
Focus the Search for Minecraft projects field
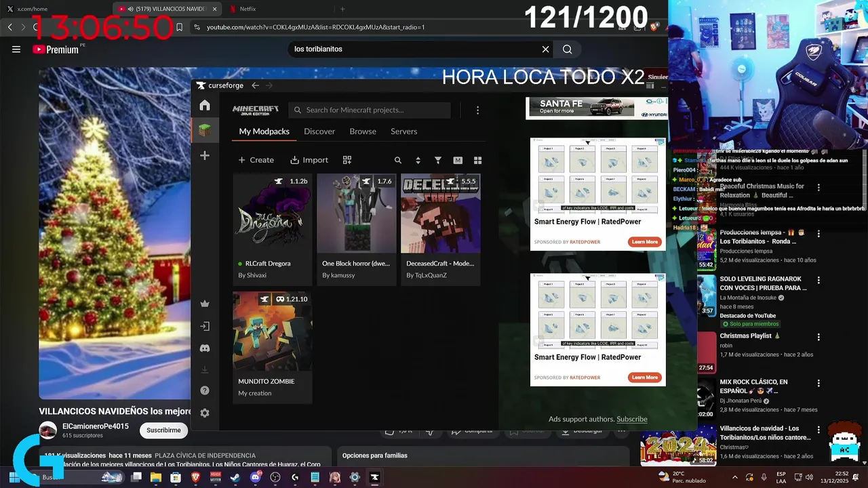[370, 110]
